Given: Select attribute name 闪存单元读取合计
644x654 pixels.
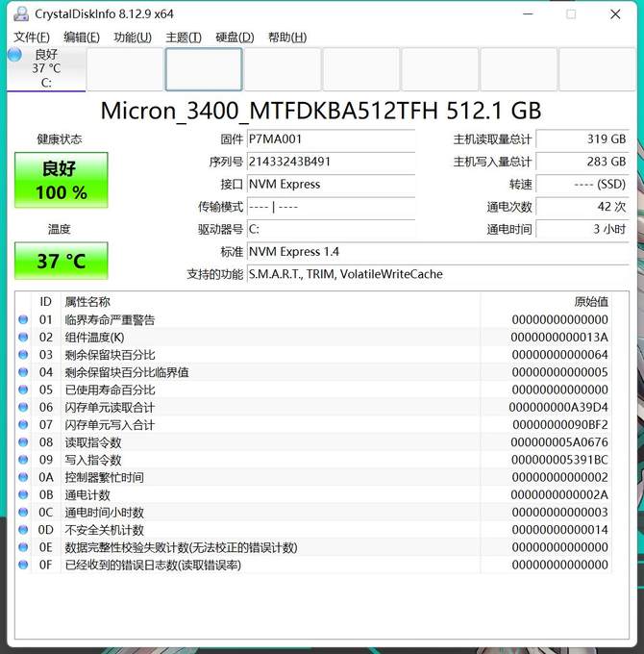Looking at the screenshot, I should tap(110, 408).
